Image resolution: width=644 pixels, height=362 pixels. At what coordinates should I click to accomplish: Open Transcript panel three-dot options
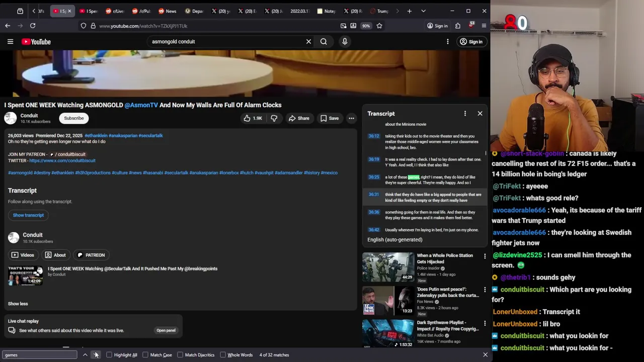pyautogui.click(x=465, y=114)
